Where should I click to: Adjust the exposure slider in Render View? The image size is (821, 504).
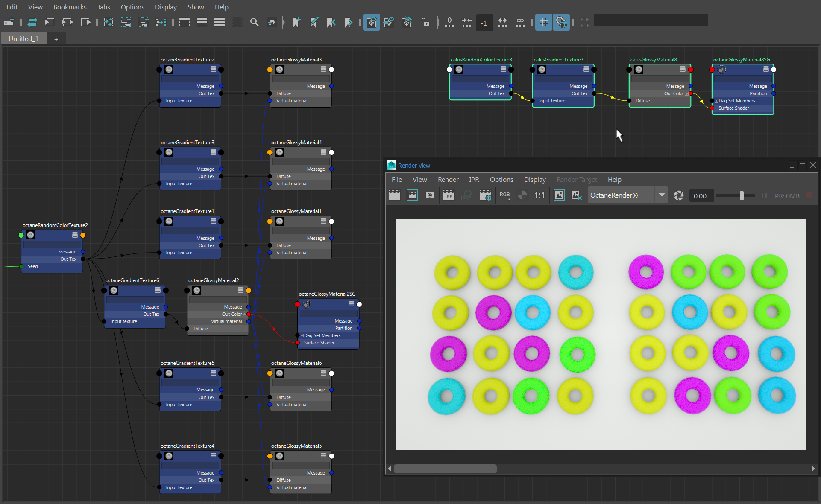click(x=742, y=195)
